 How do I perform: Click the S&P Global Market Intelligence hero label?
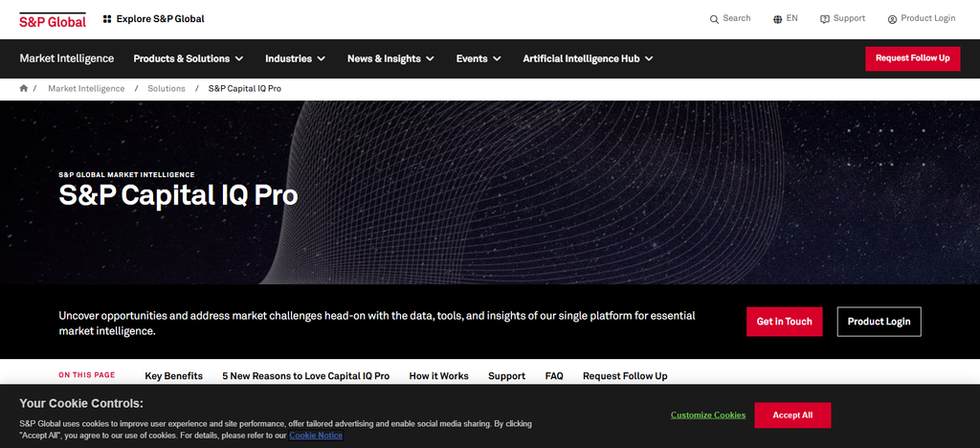click(x=127, y=175)
